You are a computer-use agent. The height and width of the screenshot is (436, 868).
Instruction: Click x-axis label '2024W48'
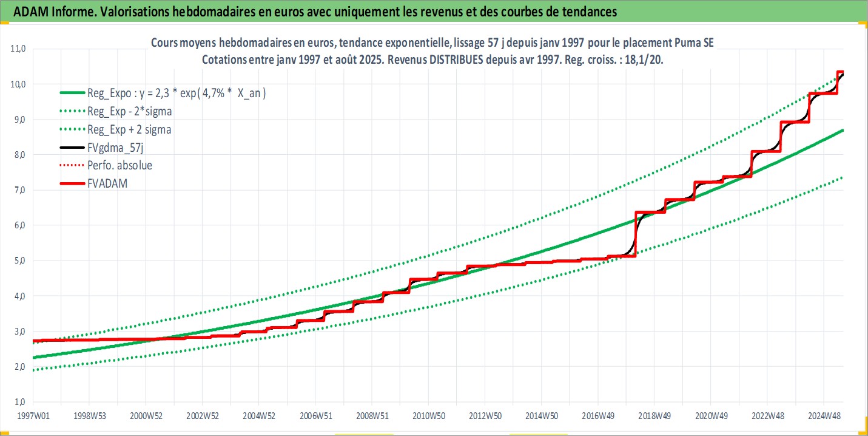click(824, 416)
